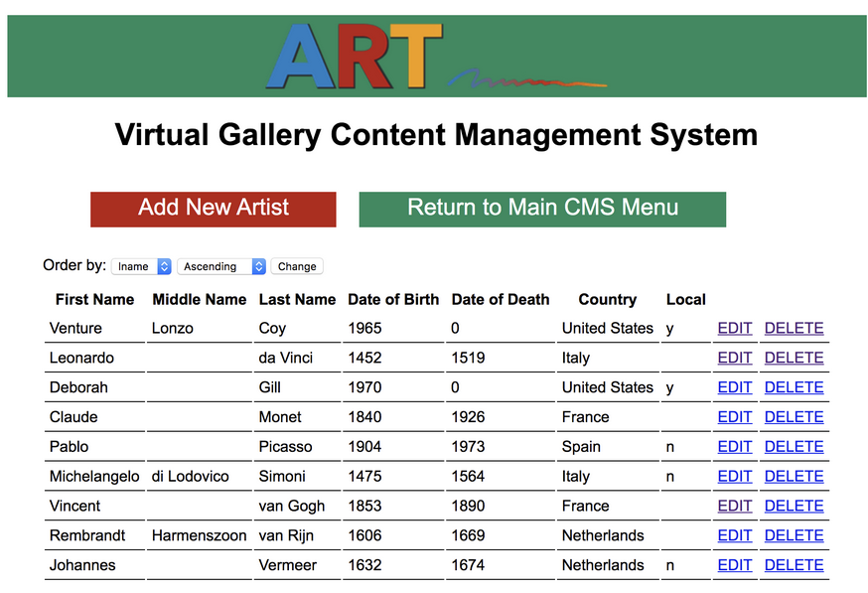Delete the Venture Coy record
Image resolution: width=868 pixels, height=593 pixels.
coord(794,329)
